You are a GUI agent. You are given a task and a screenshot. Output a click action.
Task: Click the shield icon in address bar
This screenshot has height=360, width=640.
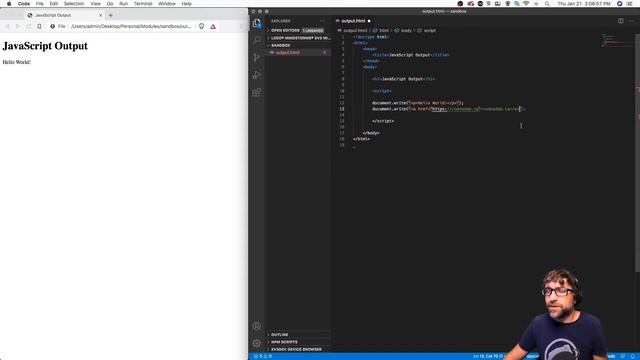pos(202,27)
